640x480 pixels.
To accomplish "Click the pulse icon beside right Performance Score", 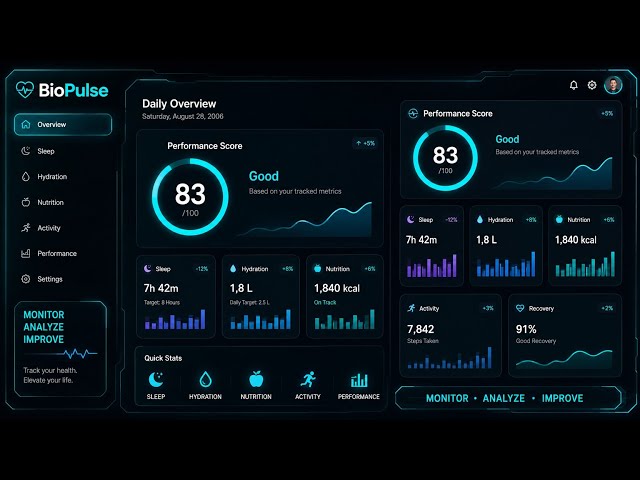I will pos(413,113).
